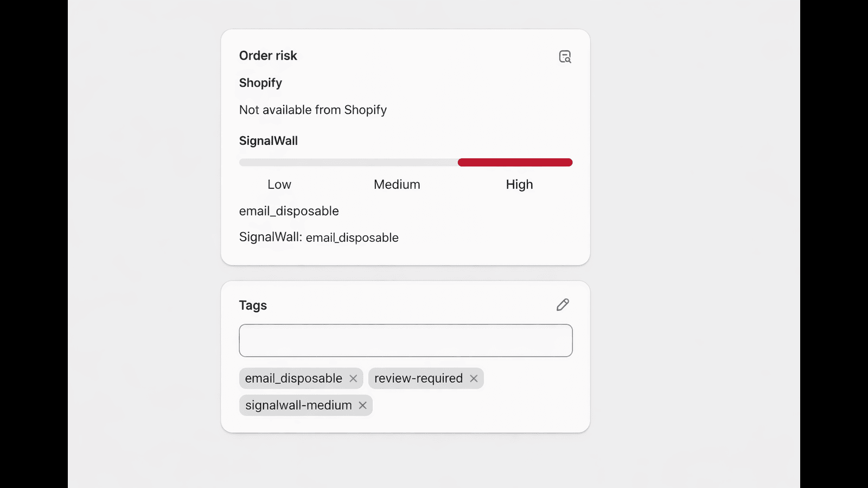Click the High risk label
Screen dimensions: 868x488
tap(519, 185)
